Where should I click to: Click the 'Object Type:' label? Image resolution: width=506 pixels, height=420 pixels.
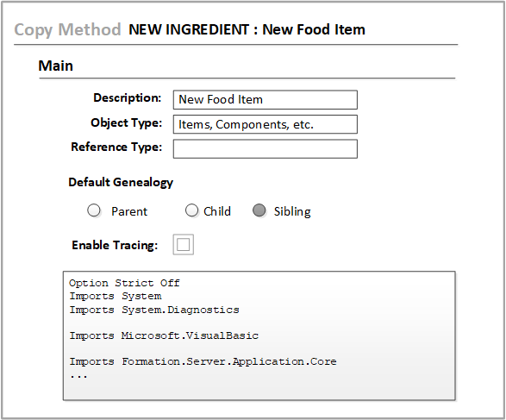click(x=126, y=123)
